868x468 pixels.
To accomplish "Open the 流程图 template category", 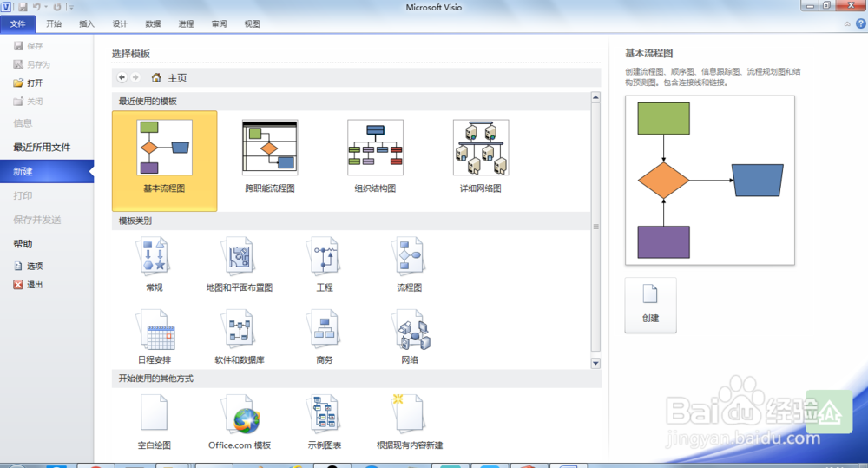I will pos(410,265).
